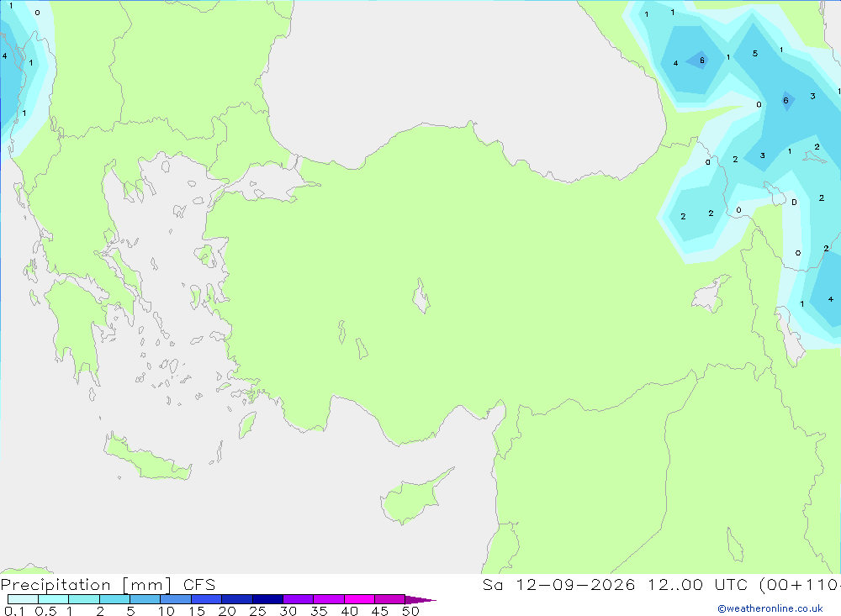Click the '25' legend label

coord(258,611)
